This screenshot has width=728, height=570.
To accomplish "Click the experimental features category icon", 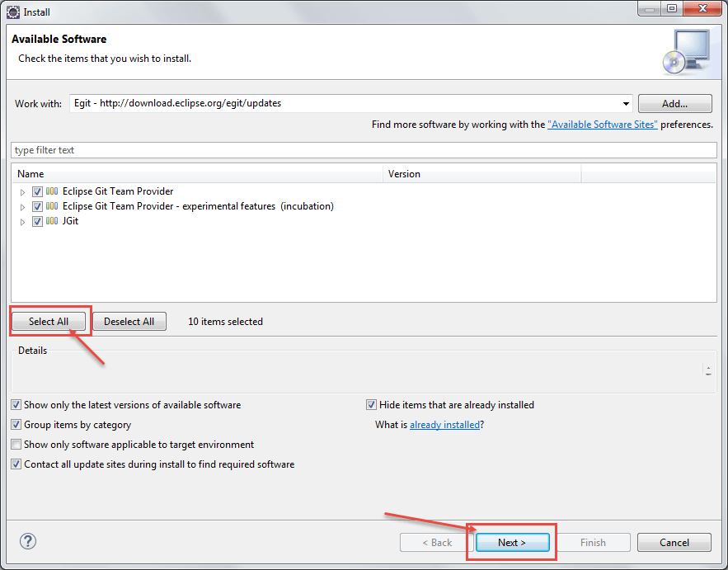I will 52,206.
